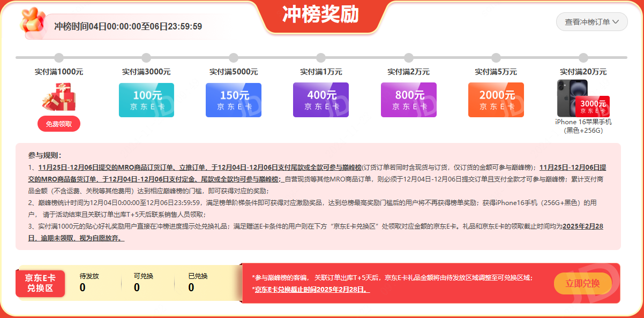Click the 京东E卡兑换区 label

tap(40, 283)
